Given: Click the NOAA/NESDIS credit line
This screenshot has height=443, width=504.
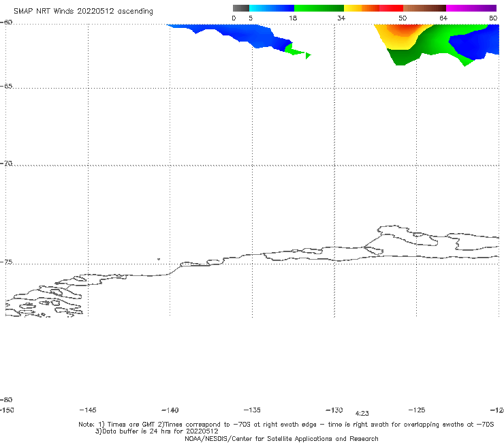Looking at the screenshot, I should 281,438.
